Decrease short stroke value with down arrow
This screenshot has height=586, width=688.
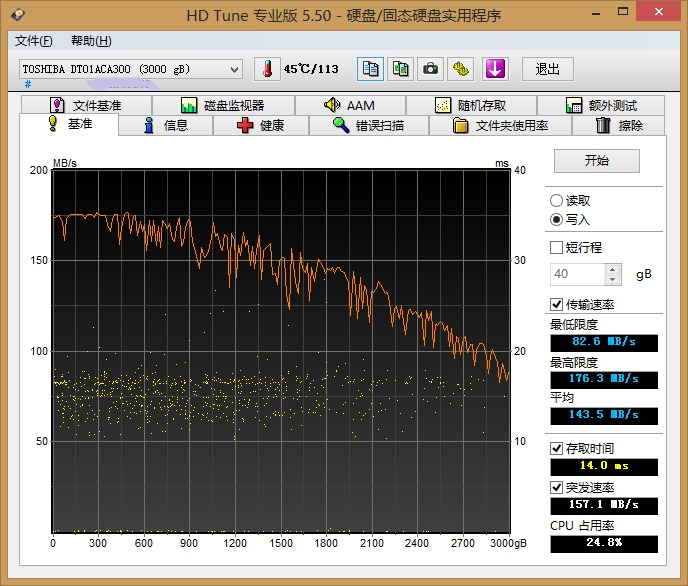coord(613,280)
